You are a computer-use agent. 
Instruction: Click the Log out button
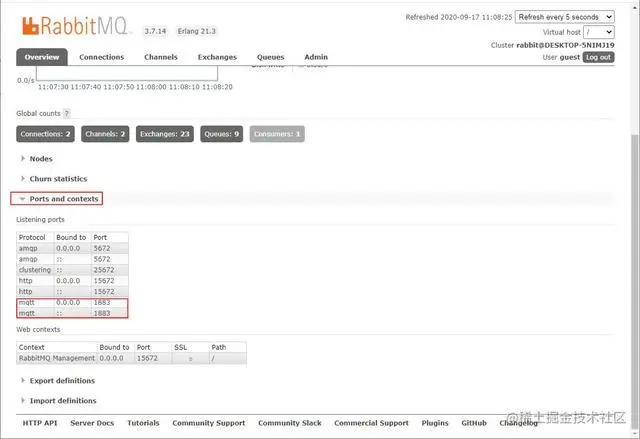598,58
